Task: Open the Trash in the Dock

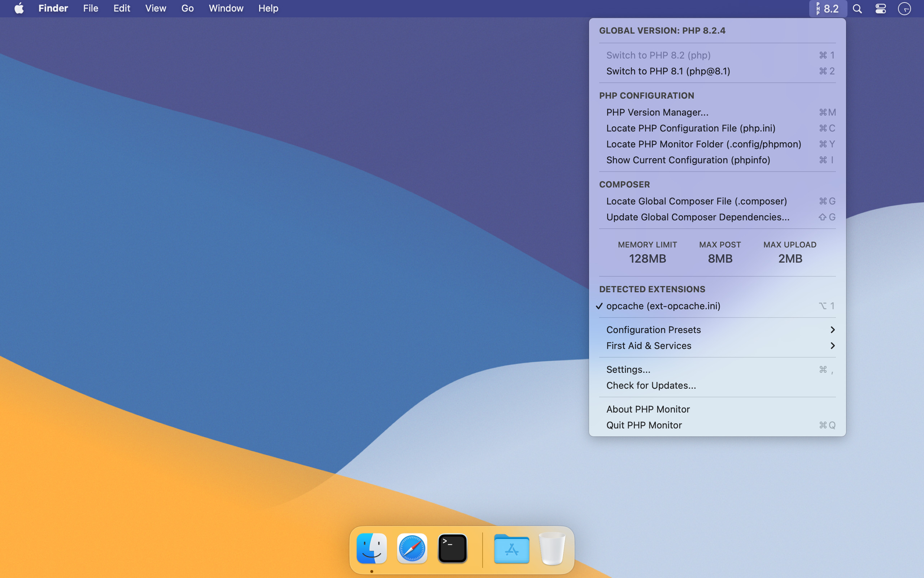Action: point(552,549)
